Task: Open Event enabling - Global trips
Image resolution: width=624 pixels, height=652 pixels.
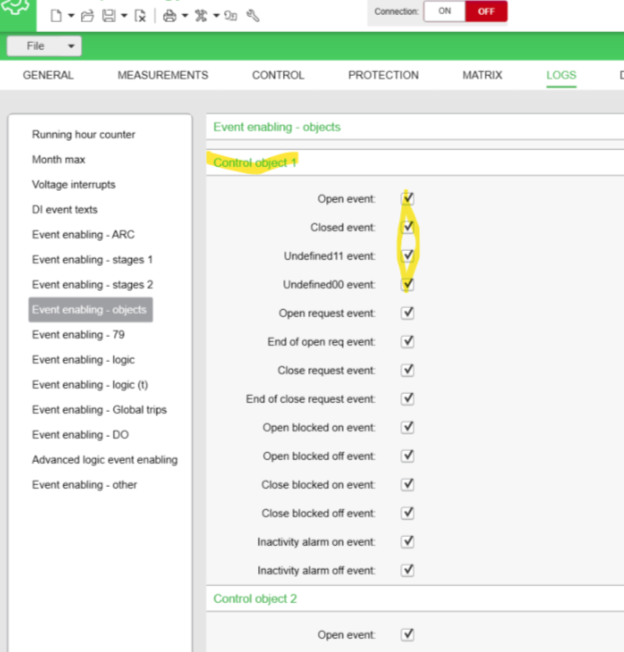Action: [99, 410]
